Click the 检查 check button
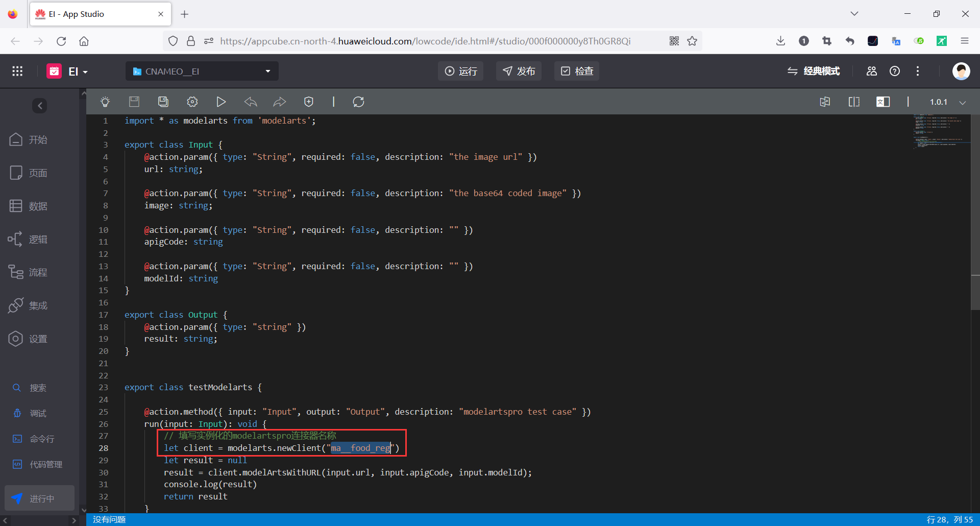The height and width of the screenshot is (526, 980). pyautogui.click(x=577, y=71)
